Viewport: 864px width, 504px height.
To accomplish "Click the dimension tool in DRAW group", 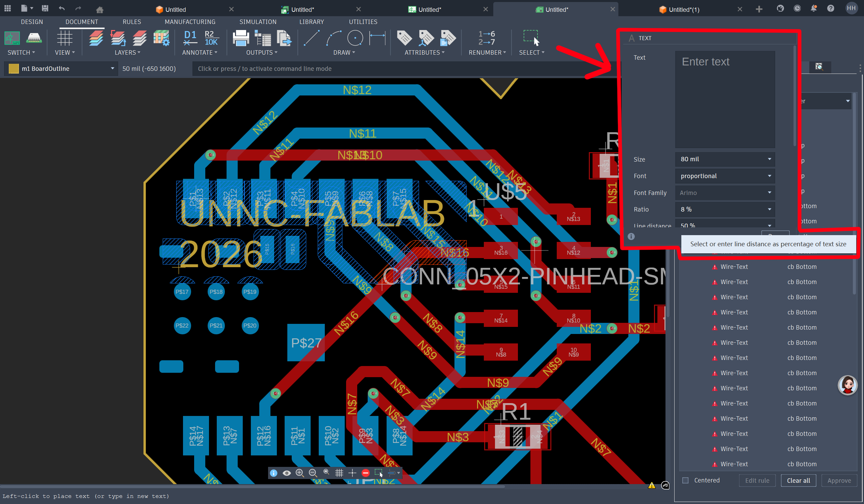I will (377, 38).
